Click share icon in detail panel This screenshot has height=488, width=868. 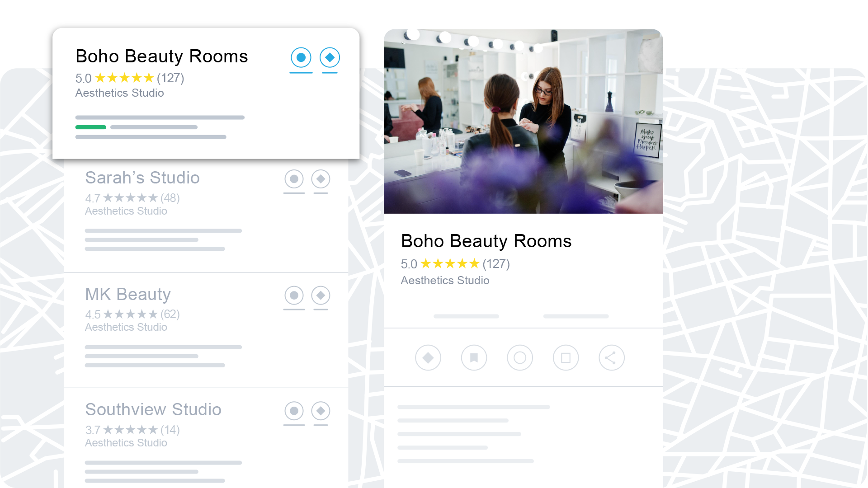tap(611, 358)
